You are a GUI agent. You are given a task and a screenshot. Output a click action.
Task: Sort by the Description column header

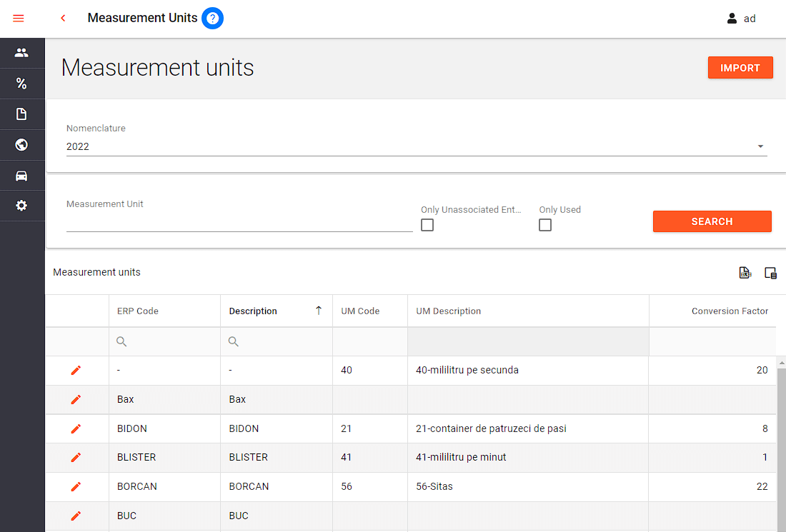click(x=253, y=311)
